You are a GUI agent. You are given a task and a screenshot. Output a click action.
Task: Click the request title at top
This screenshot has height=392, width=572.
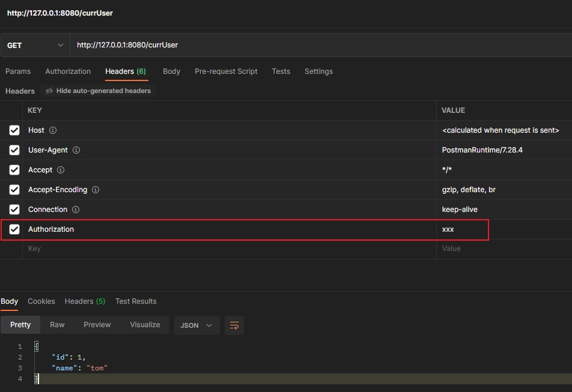60,13
